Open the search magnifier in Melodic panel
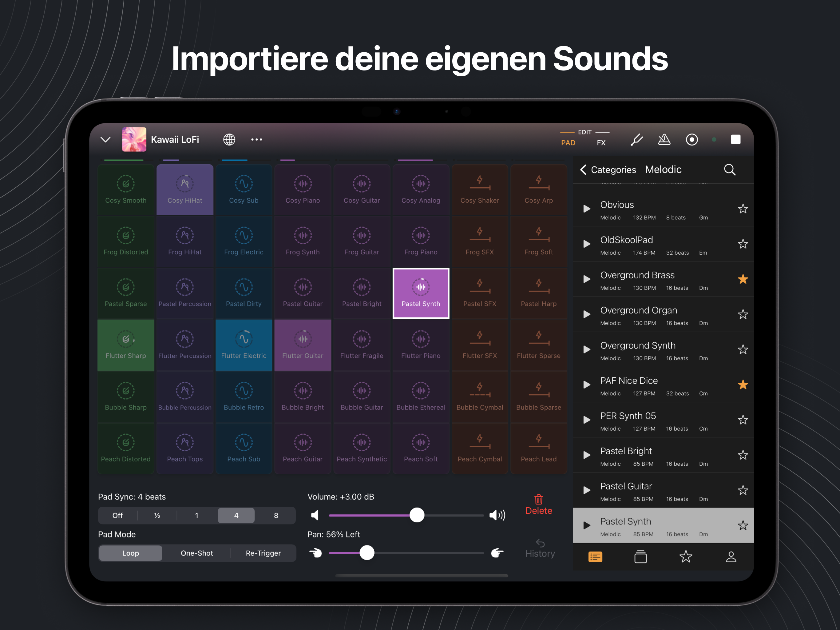The image size is (840, 630). (730, 169)
